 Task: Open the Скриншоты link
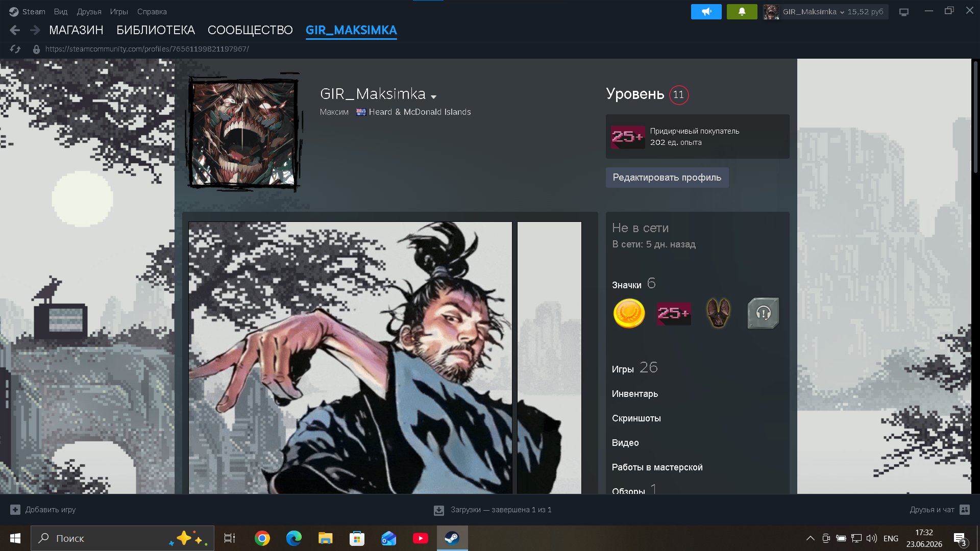pyautogui.click(x=636, y=418)
